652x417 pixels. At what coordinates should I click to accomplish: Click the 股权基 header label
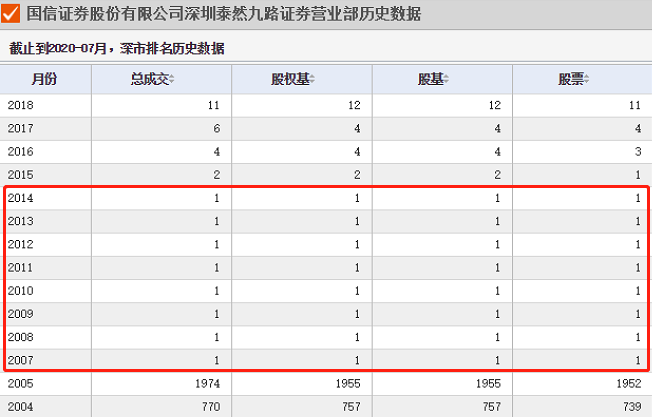[x=290, y=79]
